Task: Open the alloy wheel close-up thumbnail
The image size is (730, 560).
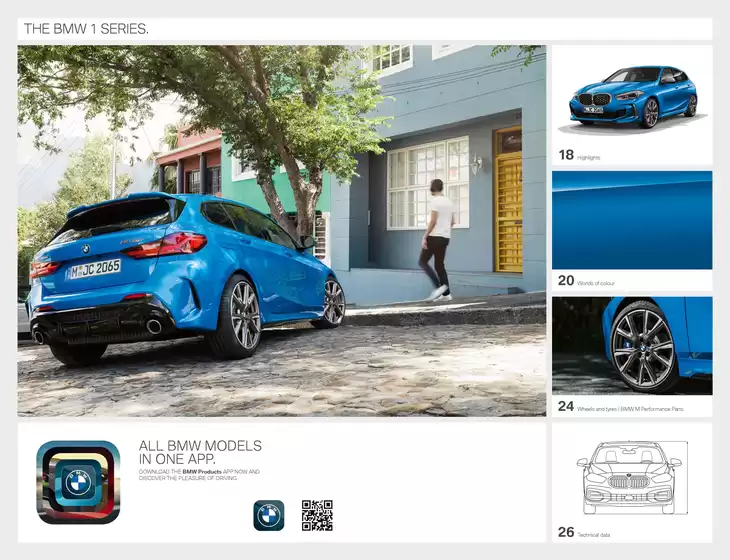Action: click(632, 345)
